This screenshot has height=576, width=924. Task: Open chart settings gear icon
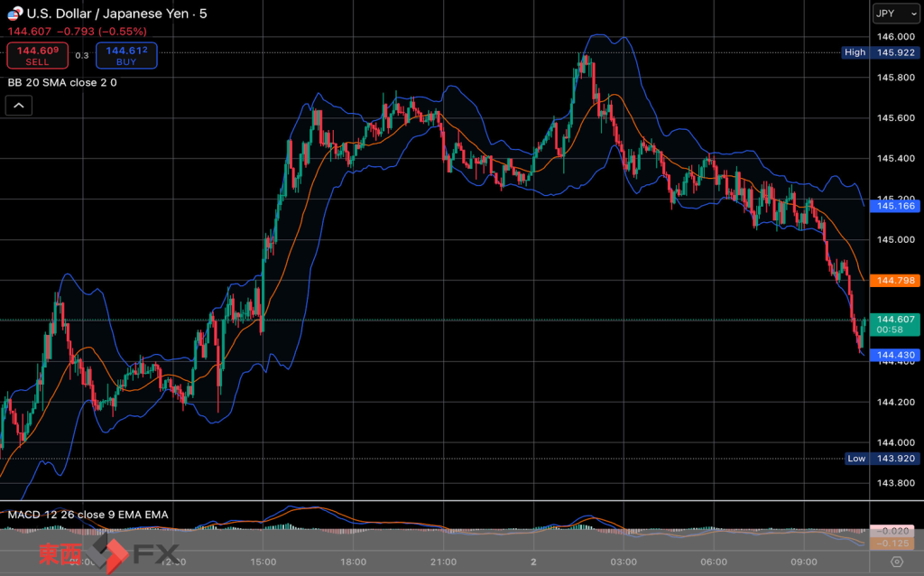coord(897,562)
